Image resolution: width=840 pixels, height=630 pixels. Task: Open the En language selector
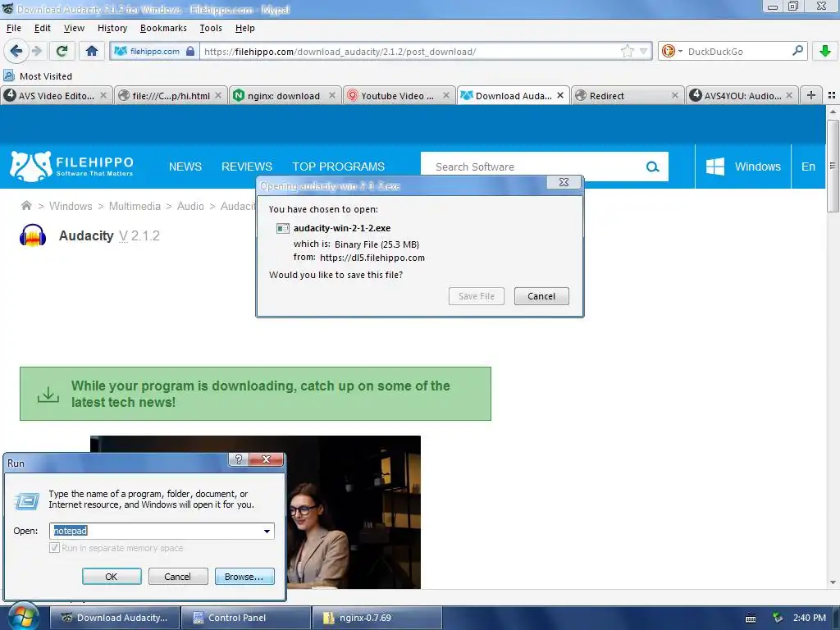808,167
